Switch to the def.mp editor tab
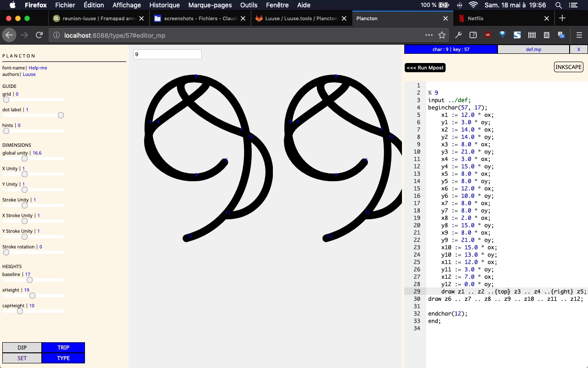 tap(533, 49)
